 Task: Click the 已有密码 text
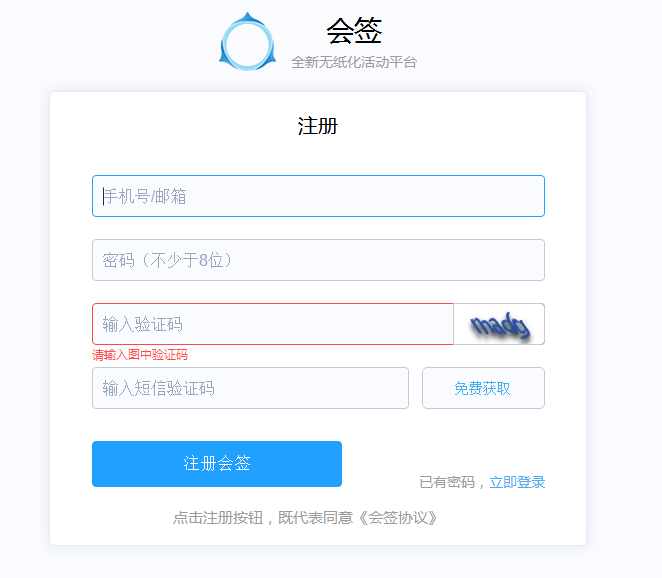[x=447, y=482]
